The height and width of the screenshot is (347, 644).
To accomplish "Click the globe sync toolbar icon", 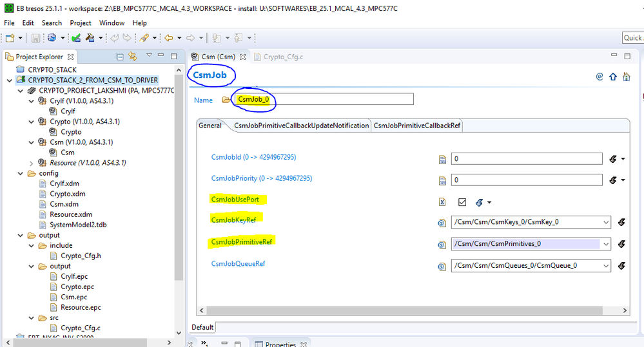I will click(x=52, y=38).
